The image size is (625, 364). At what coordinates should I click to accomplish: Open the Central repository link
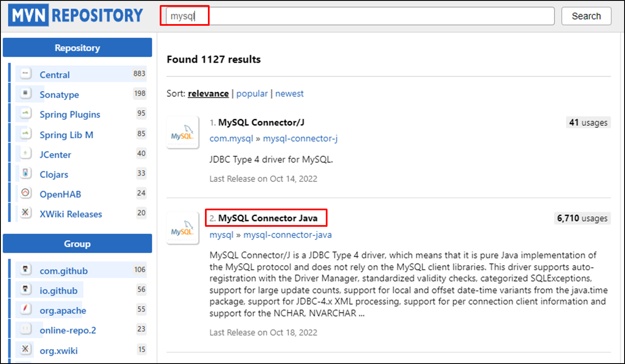pyautogui.click(x=55, y=75)
